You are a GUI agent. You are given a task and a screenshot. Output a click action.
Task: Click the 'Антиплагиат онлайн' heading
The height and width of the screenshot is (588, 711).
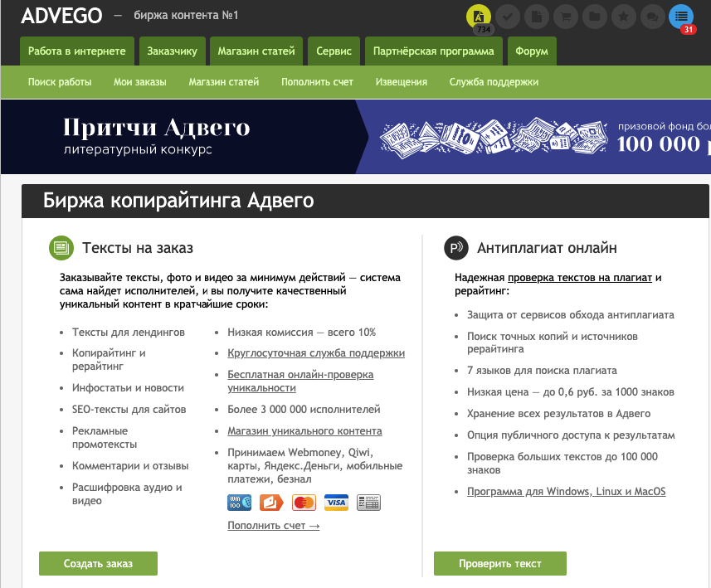[x=547, y=248]
